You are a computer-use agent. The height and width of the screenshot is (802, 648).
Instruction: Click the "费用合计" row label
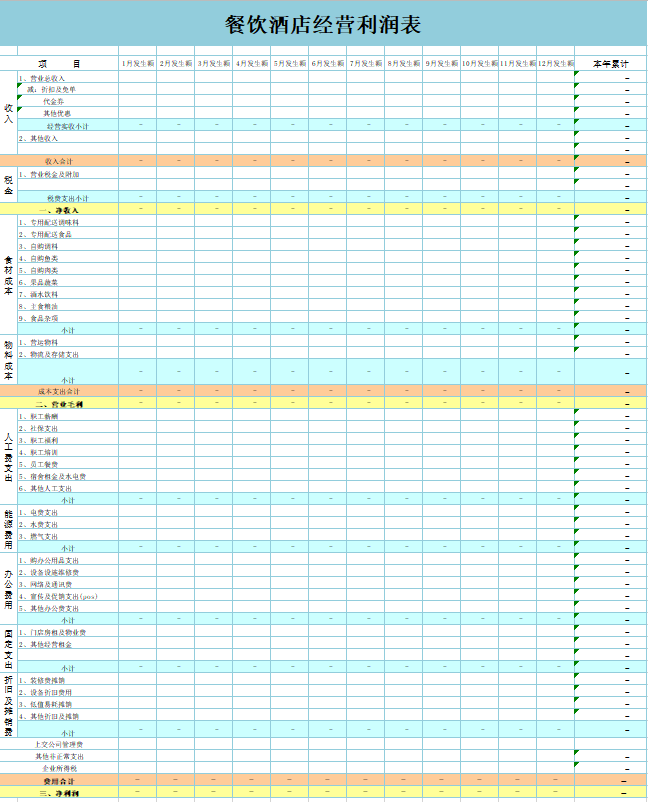(59, 782)
